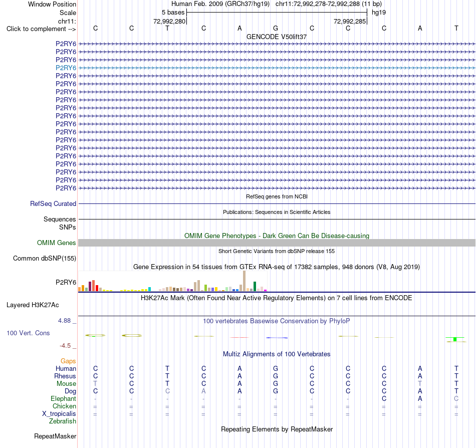Select the Window Position track label

click(52, 4)
